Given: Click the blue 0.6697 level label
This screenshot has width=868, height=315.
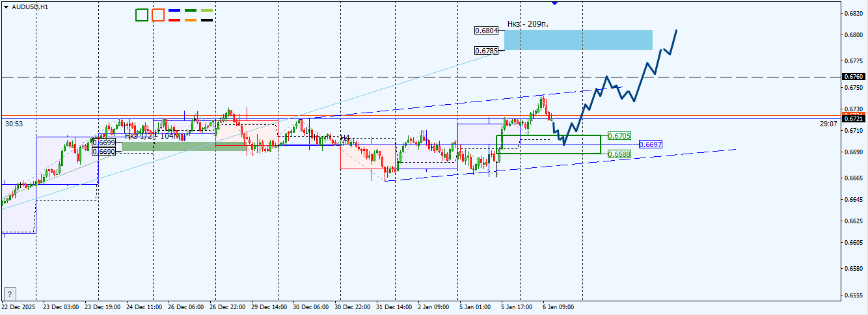Looking at the screenshot, I should pos(651,144).
